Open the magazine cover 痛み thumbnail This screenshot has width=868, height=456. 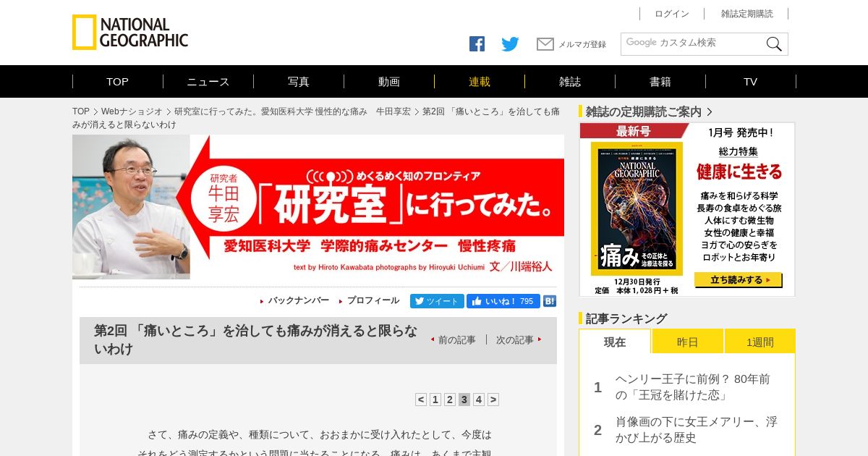click(637, 208)
